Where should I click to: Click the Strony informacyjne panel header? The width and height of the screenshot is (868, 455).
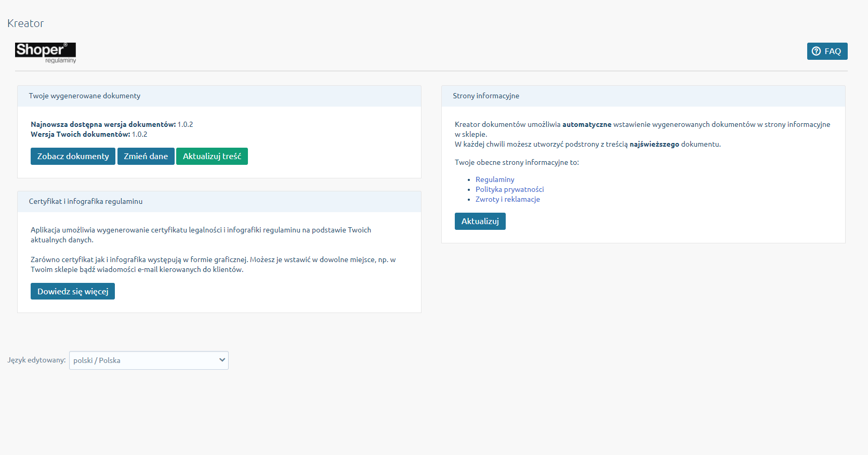tap(643, 96)
